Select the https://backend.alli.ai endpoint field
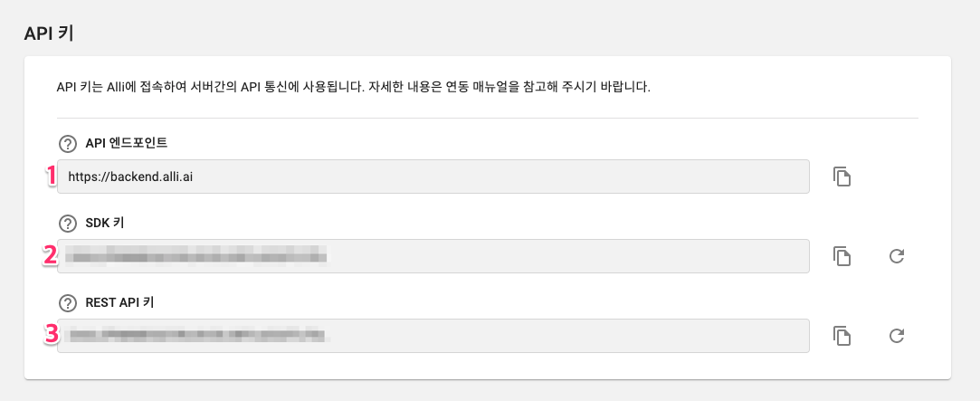Viewport: 980px width, 401px height. tap(433, 177)
